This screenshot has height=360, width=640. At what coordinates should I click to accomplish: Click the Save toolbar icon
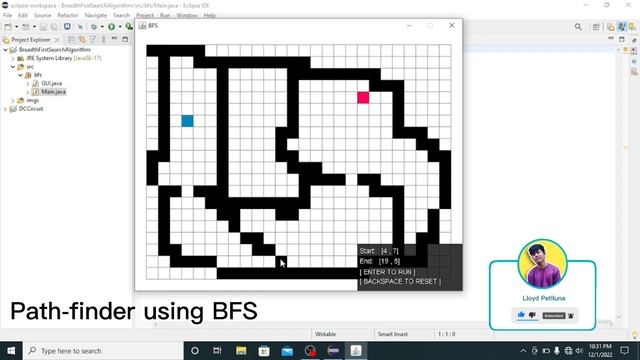click(x=43, y=27)
